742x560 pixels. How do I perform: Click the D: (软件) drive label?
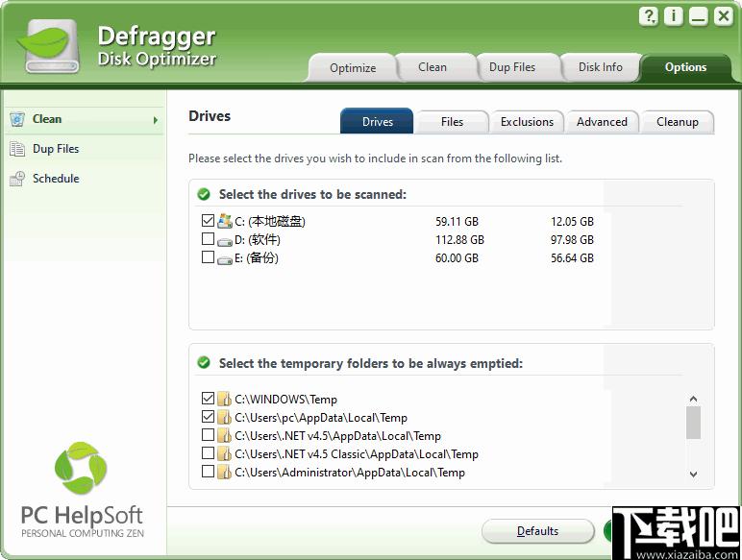click(258, 240)
